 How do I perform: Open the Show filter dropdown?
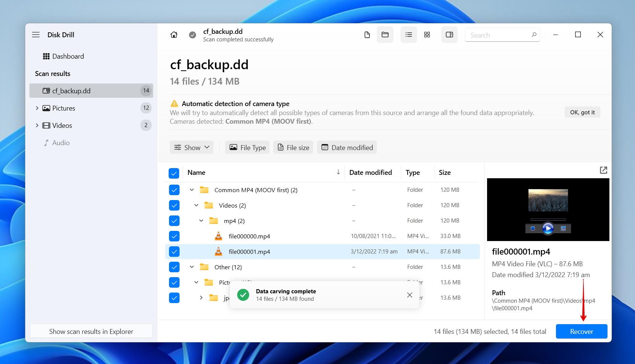coord(191,147)
